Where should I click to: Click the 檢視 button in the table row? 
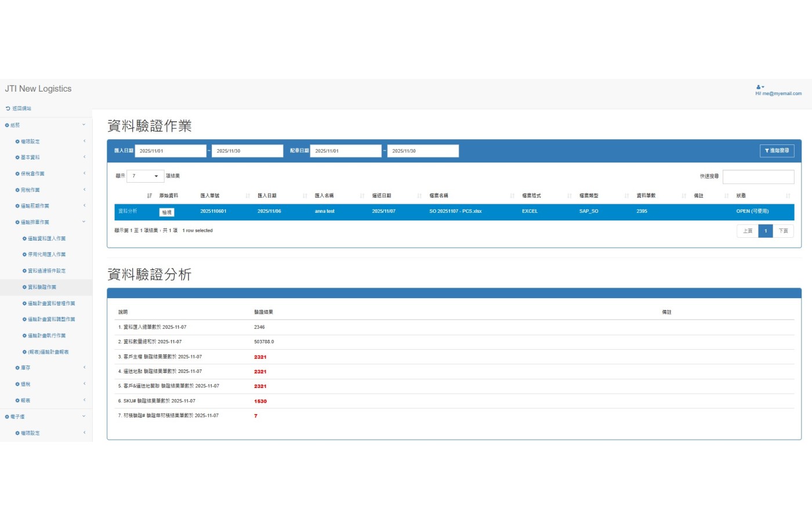pyautogui.click(x=166, y=212)
